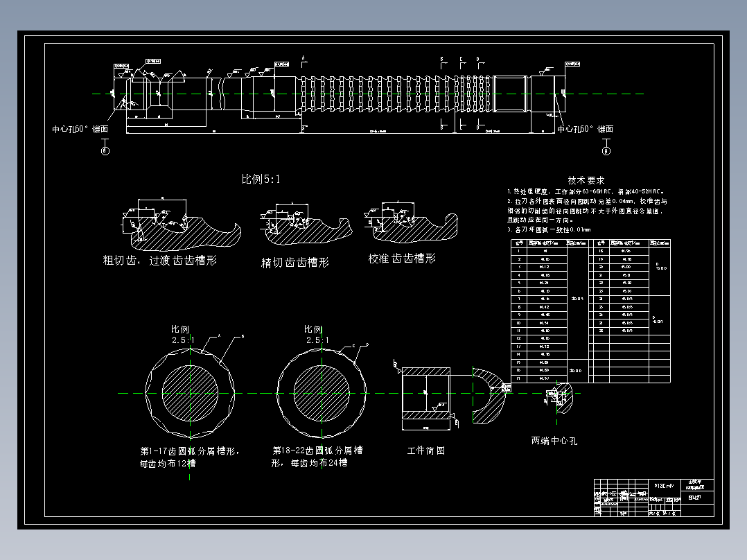Click the right 中心孔60°锥面 annotation
This screenshot has height=560, width=747.
(586, 129)
